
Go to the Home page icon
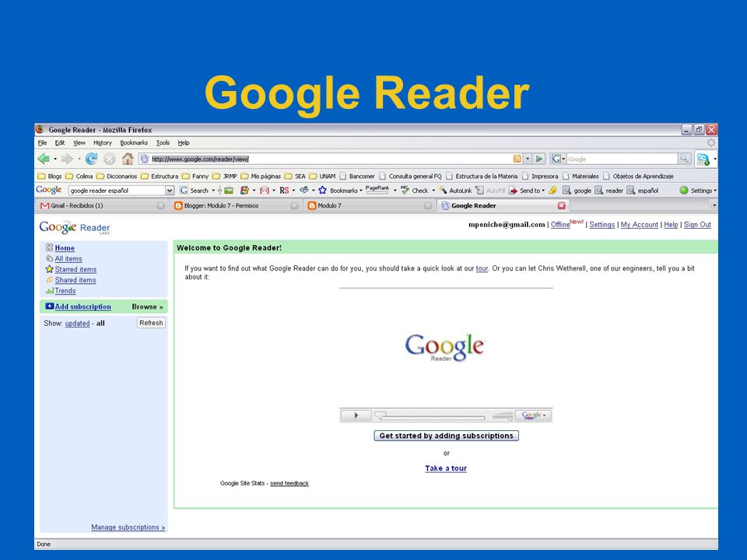click(x=127, y=159)
